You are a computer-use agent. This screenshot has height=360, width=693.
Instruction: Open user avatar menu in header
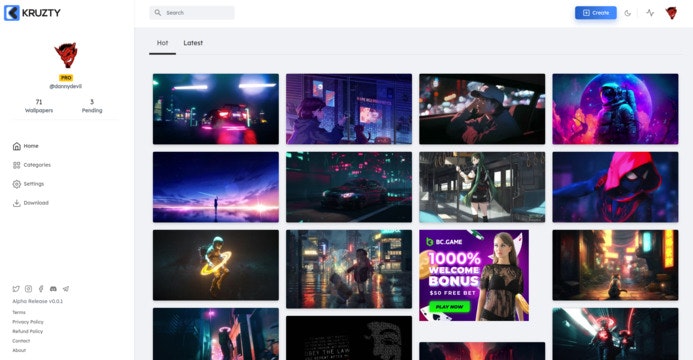[x=671, y=13]
